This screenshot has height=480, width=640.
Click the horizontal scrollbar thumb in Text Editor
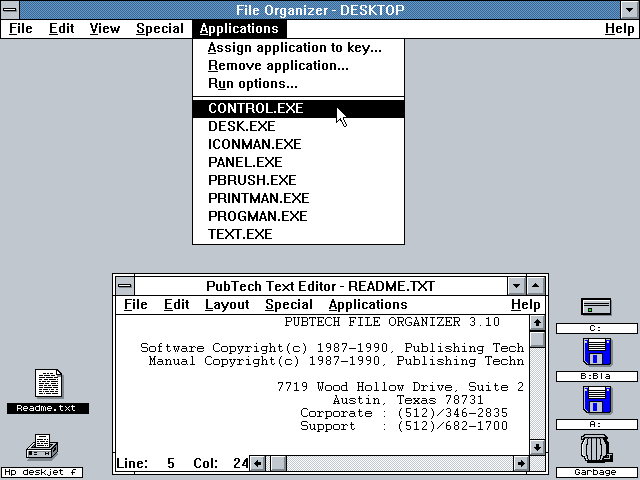click(279, 463)
